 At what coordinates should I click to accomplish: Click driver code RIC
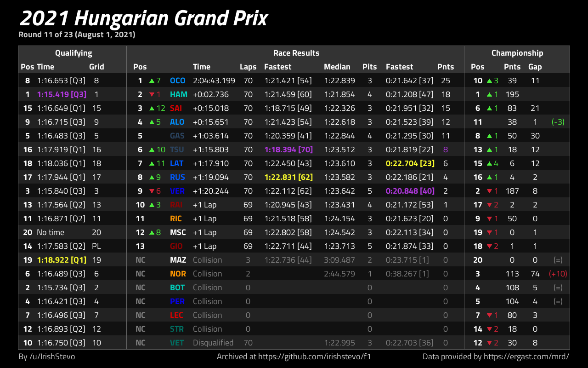[176, 219]
